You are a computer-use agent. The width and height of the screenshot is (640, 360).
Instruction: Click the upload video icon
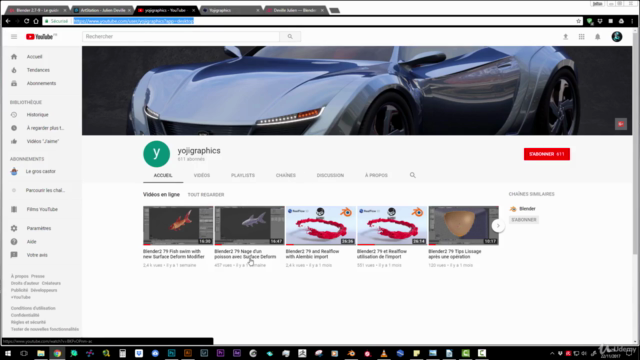point(566,37)
